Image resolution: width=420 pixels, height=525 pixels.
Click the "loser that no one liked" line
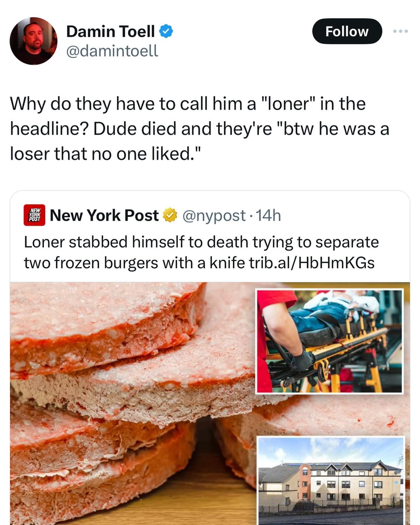click(106, 154)
